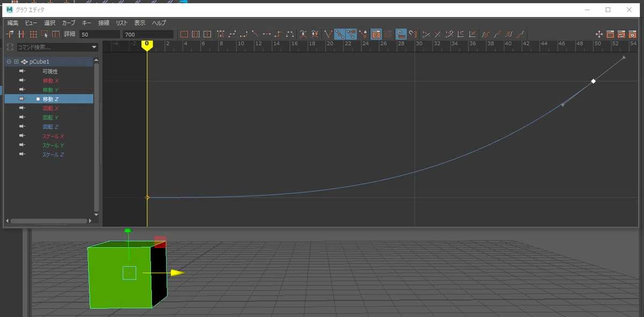644x317 pixels.
Task: Select the 移動 Z channel
Action: pos(49,99)
